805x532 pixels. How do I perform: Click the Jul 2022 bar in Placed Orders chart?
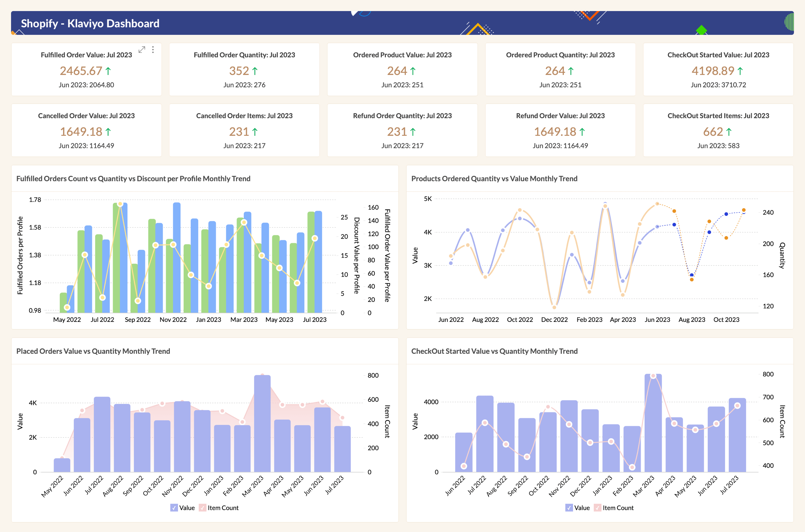pos(102,434)
